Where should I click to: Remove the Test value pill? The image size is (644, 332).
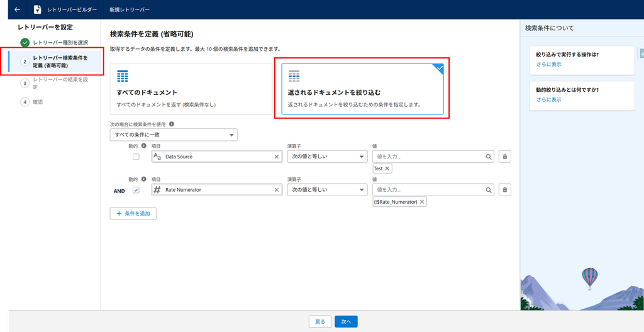pyautogui.click(x=387, y=169)
